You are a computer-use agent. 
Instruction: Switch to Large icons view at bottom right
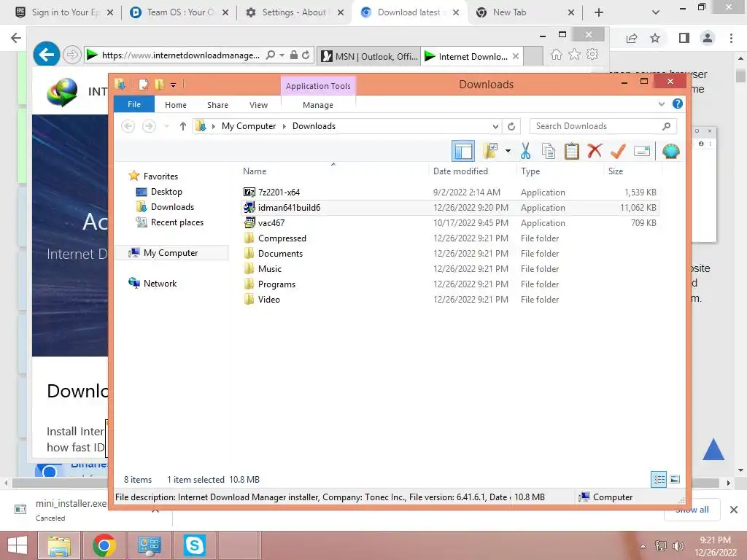(x=675, y=480)
